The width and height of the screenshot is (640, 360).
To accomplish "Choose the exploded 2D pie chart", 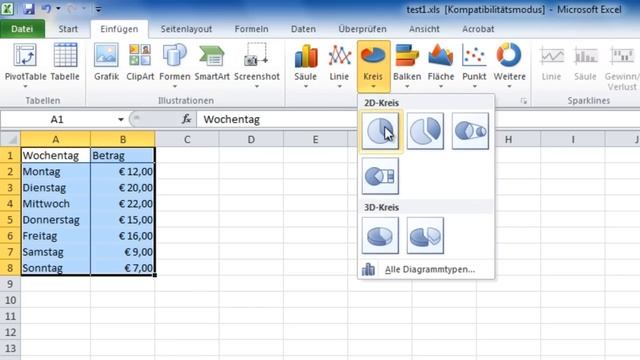I will pyautogui.click(x=425, y=131).
